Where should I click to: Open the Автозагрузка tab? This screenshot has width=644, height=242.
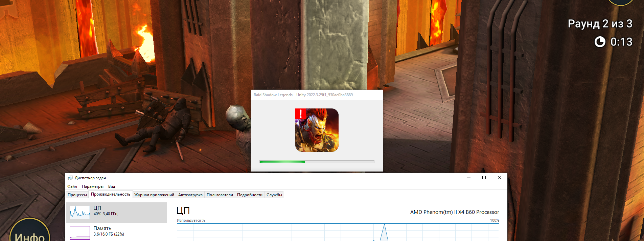tap(190, 195)
